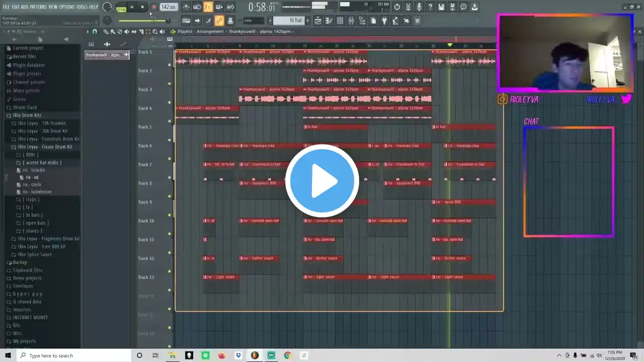Toggle wait-for-input before recording icon
Screen dimensions: 644x362
click(x=197, y=7)
